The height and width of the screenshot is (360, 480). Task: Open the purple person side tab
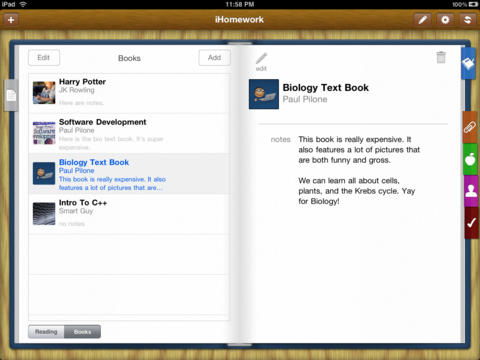tap(471, 191)
